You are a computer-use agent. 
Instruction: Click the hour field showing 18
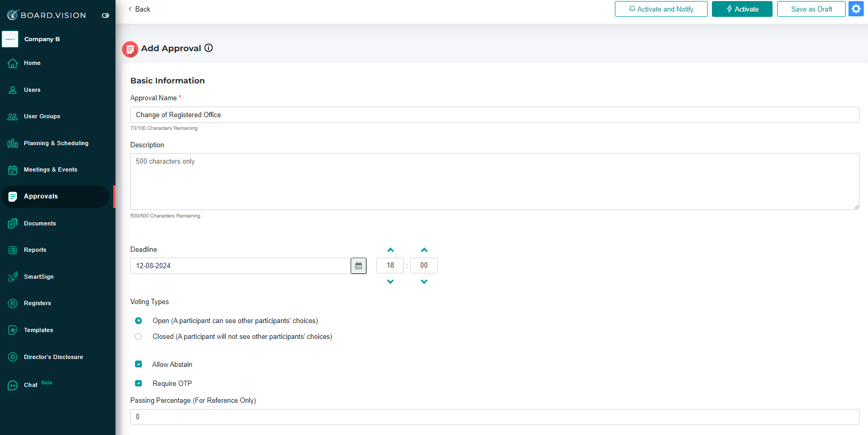[390, 266]
